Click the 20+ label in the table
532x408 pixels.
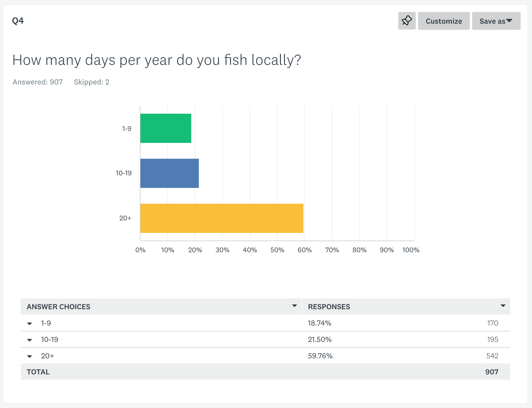pos(48,356)
